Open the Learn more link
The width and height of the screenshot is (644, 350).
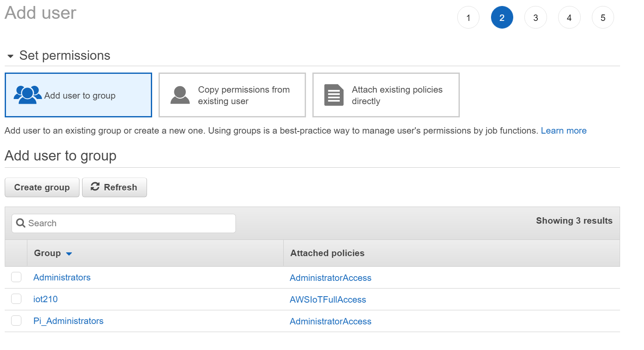click(563, 131)
